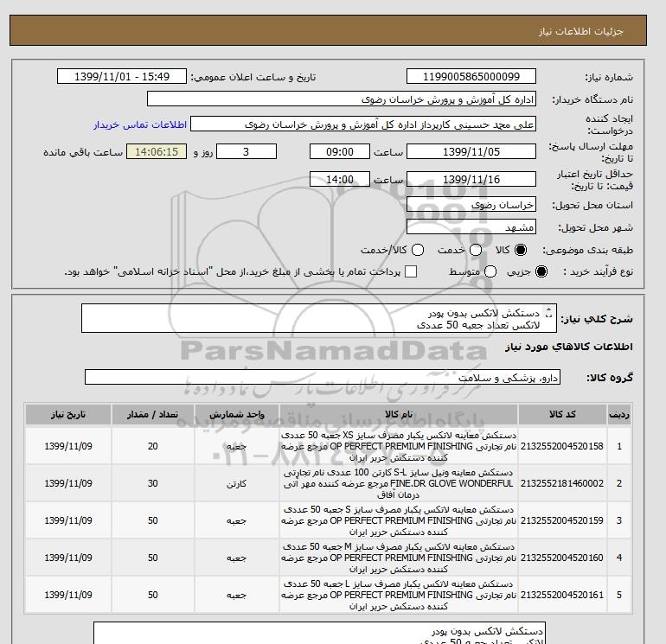Click the کارتن unit cell in row 2
This screenshot has height=644, width=666.
[237, 483]
